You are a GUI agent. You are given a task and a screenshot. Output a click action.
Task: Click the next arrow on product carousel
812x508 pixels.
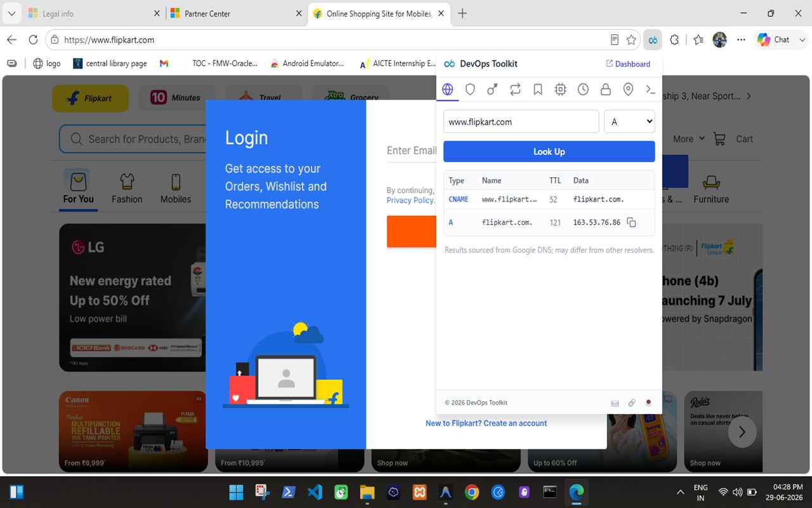click(x=742, y=432)
